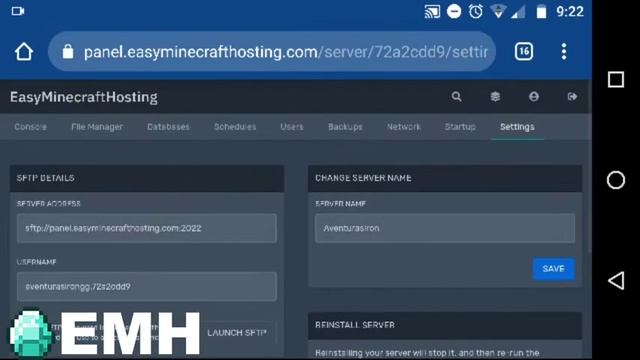Click the EasyMinecraftHosting title link
The image size is (640, 360).
point(84,97)
